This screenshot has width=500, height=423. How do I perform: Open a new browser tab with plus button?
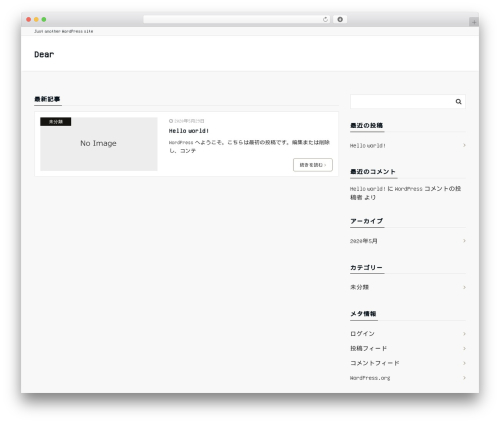pos(474,22)
